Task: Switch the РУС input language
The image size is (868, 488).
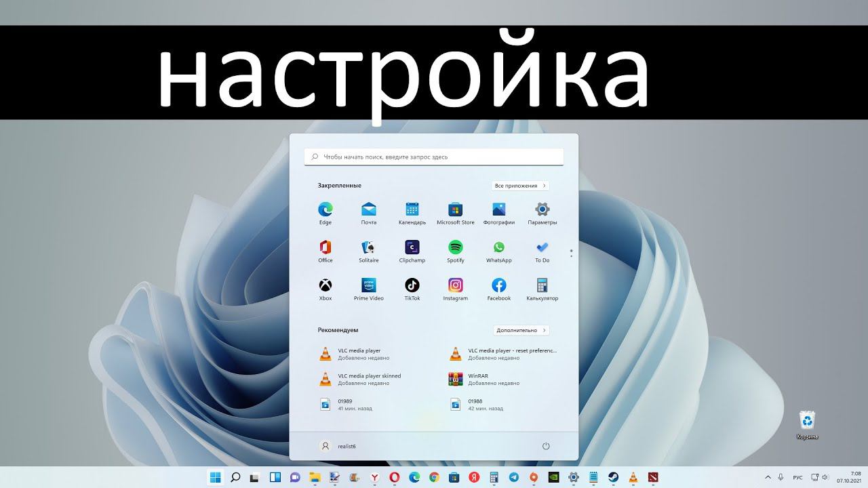Action: tap(798, 477)
